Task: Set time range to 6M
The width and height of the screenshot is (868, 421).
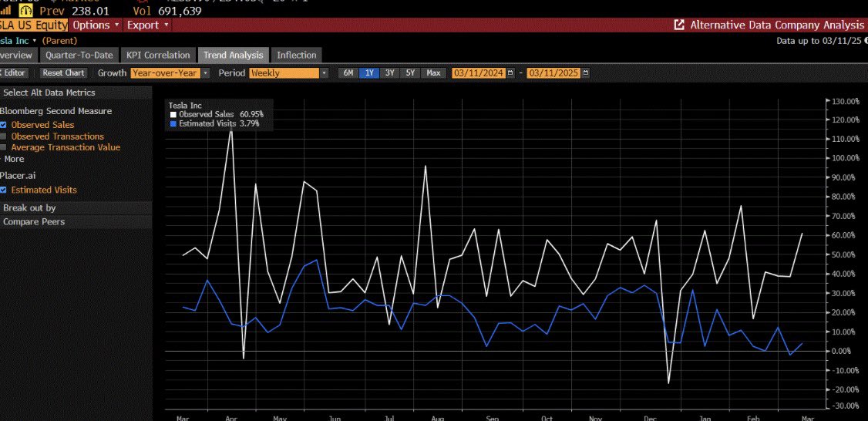Action: pos(348,73)
